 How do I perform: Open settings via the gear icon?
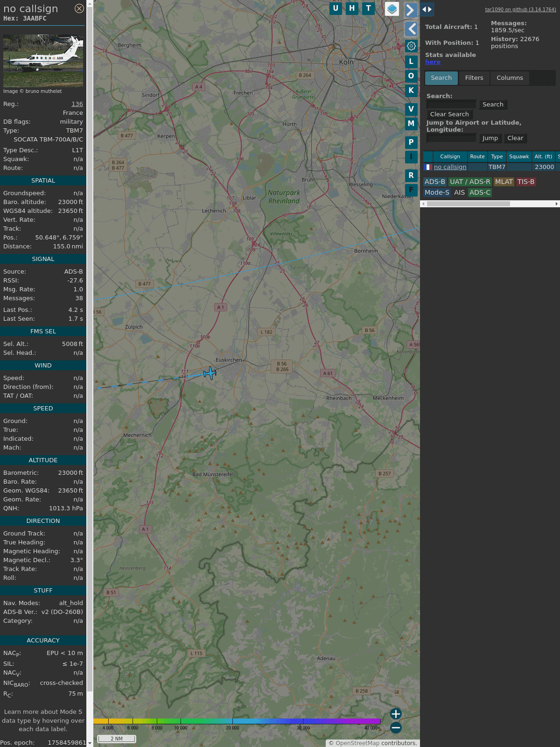click(x=411, y=46)
